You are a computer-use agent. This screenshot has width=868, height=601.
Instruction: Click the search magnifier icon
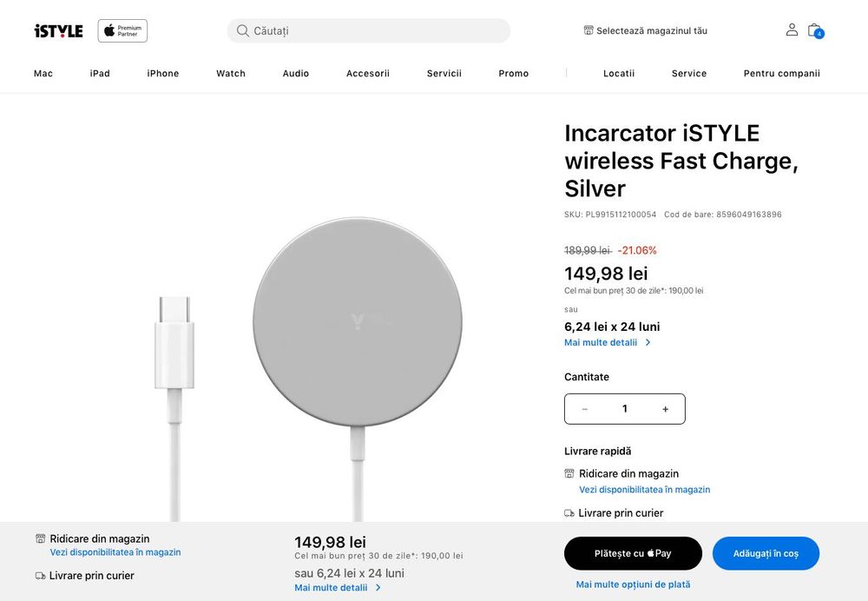243,31
